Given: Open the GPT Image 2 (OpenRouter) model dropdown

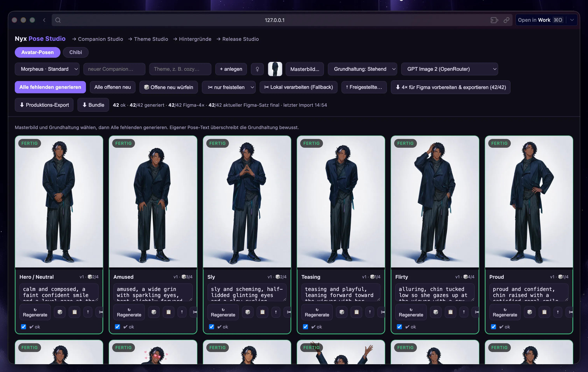Looking at the screenshot, I should pos(450,69).
